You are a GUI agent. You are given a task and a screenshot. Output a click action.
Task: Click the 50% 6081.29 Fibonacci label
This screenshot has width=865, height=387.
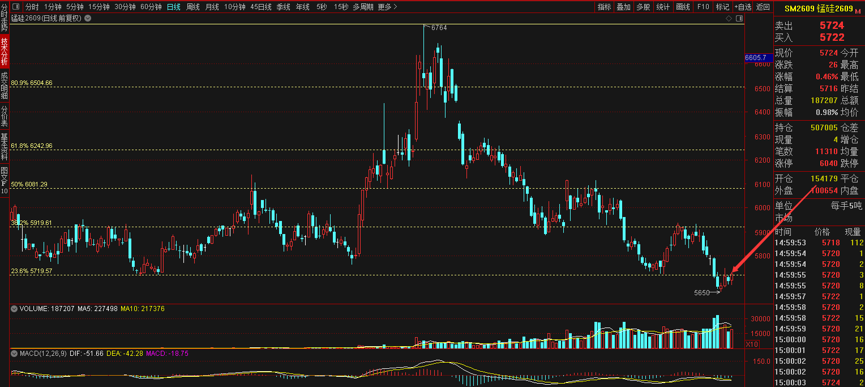[30, 184]
